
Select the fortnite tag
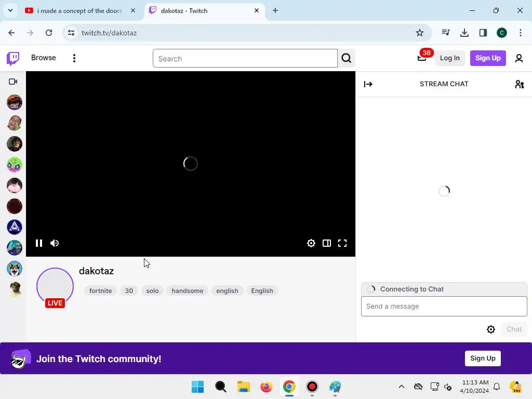pyautogui.click(x=100, y=291)
